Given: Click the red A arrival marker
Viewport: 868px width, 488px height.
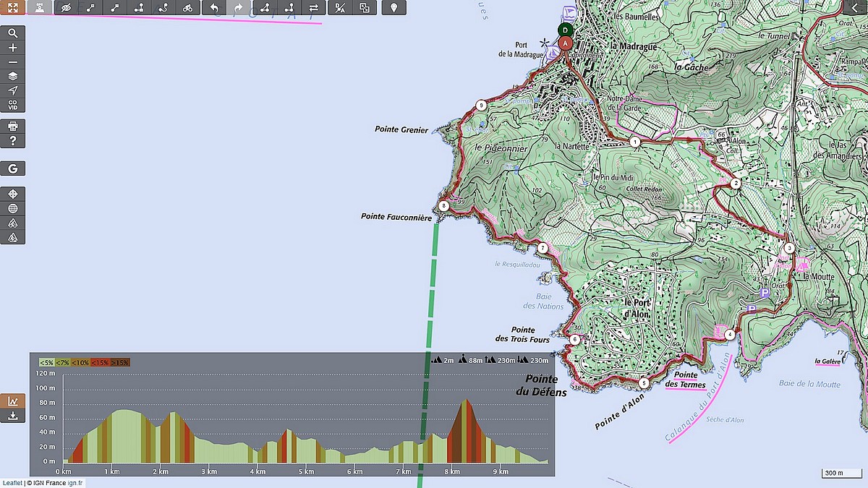Looking at the screenshot, I should coord(566,43).
